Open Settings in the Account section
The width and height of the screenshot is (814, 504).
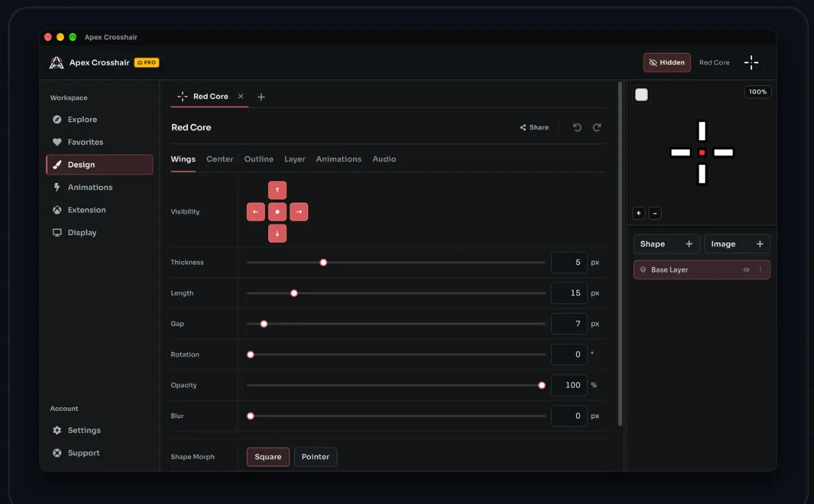[99, 430]
